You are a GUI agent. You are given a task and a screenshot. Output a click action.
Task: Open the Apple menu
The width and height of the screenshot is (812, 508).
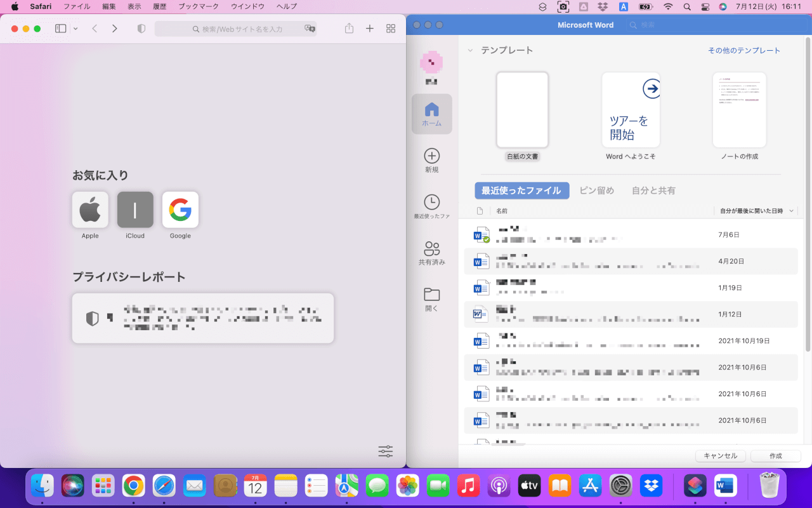click(15, 6)
